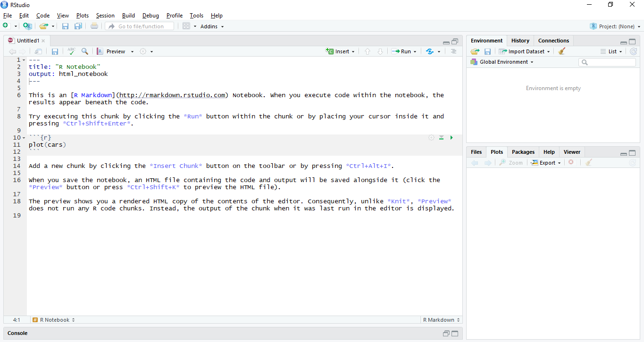The height and width of the screenshot is (342, 644).
Task: Open the Code menu
Action: click(43, 16)
